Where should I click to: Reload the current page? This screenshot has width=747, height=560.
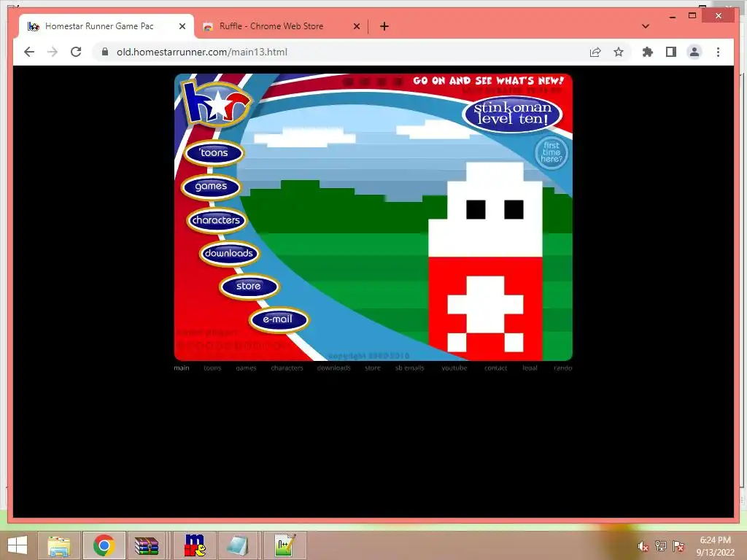76,52
